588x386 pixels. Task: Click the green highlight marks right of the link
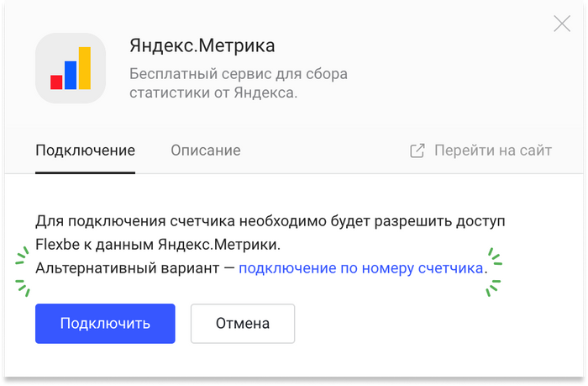494,272
